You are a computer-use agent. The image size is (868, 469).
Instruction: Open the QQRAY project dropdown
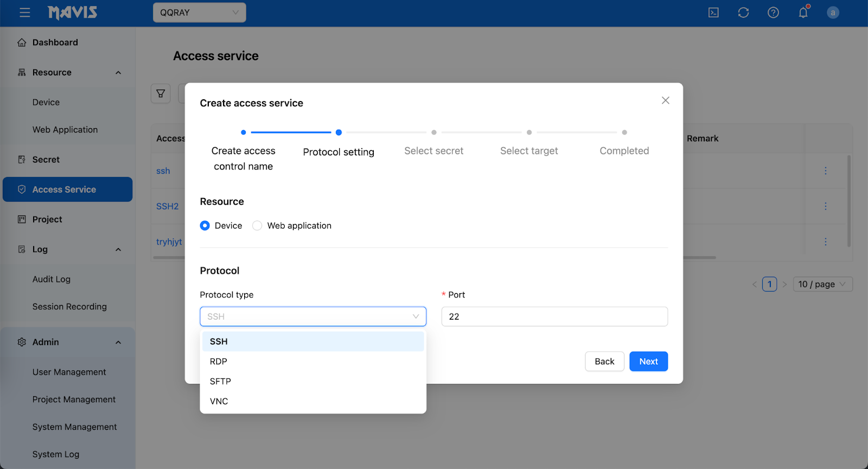[x=199, y=12]
